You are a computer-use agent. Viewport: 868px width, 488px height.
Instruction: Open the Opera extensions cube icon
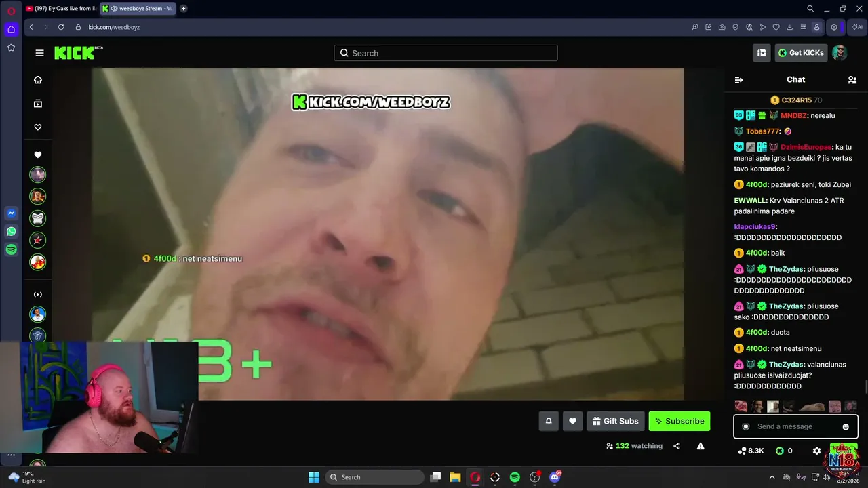click(x=834, y=27)
